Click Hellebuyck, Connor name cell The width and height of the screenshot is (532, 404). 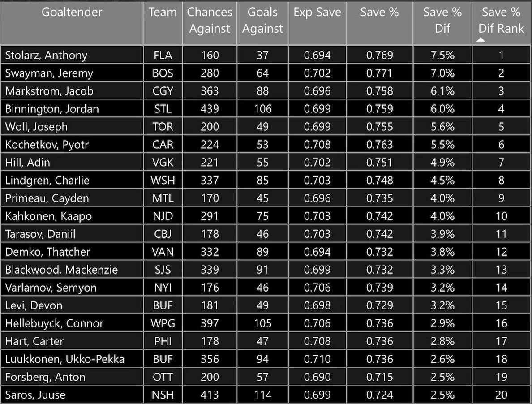coord(54,323)
